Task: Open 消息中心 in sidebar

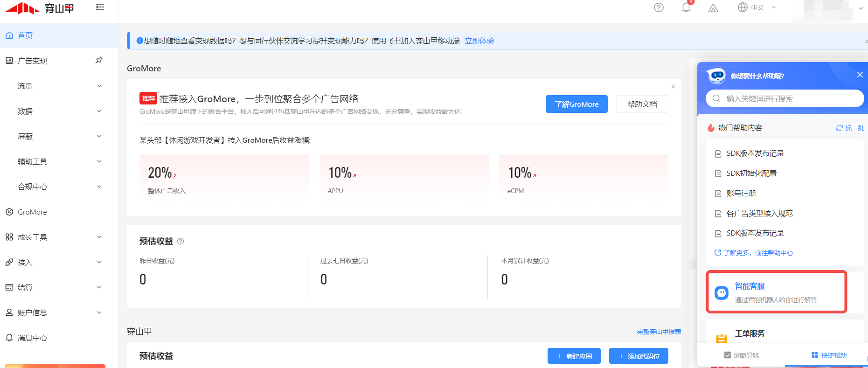Action: (59, 338)
